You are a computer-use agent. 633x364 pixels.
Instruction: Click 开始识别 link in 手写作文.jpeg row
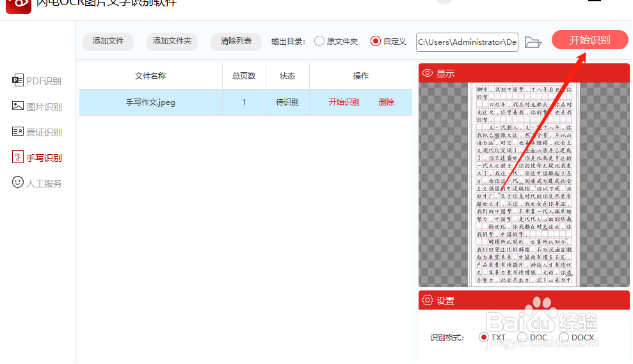(344, 102)
